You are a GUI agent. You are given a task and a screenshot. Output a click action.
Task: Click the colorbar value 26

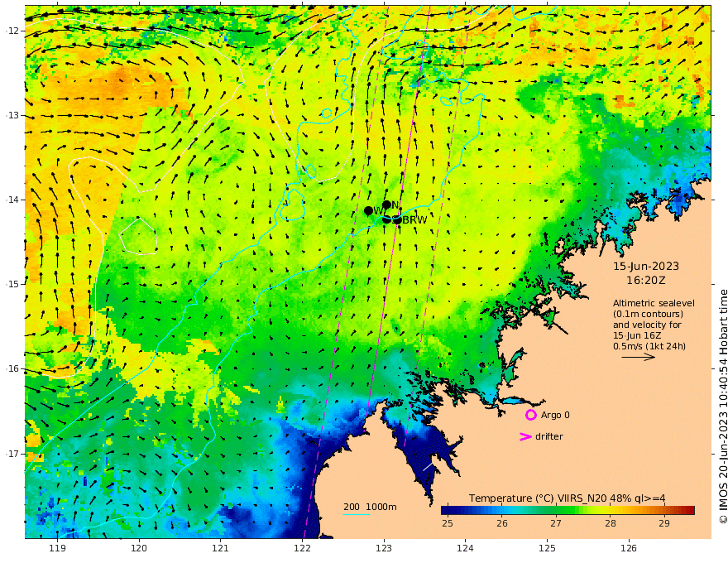pos(502,523)
